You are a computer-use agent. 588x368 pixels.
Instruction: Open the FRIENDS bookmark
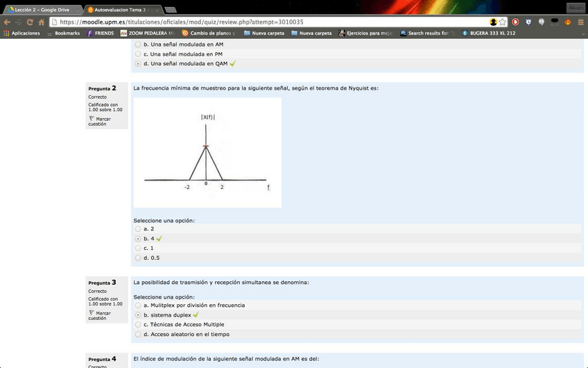point(101,33)
